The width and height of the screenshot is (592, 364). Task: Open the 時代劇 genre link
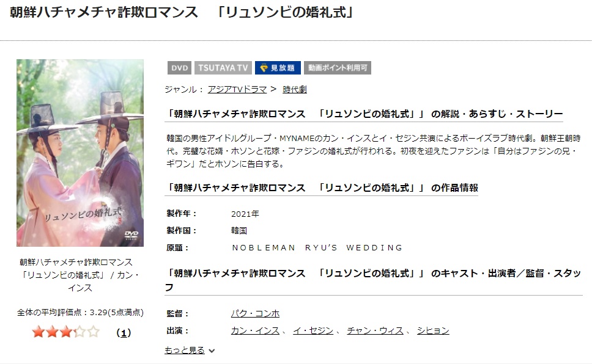tap(295, 89)
